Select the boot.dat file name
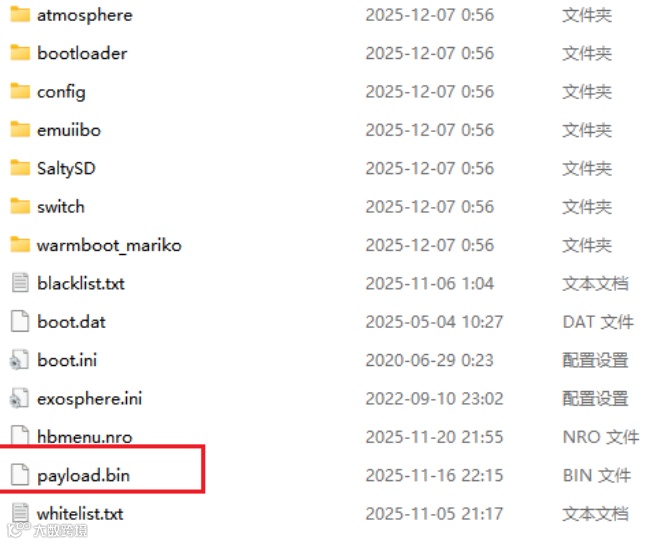Screen dimensions: 662x544 pos(71,322)
